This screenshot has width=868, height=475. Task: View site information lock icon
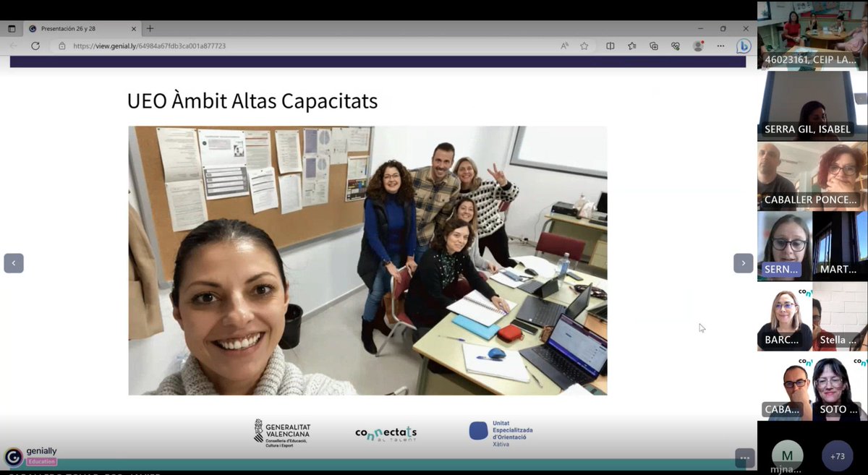[x=62, y=46]
